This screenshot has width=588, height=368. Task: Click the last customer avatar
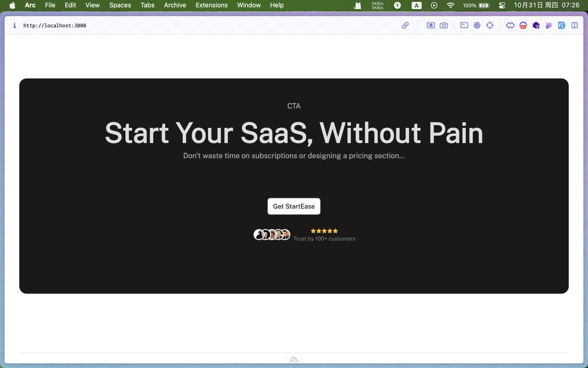[x=285, y=235]
